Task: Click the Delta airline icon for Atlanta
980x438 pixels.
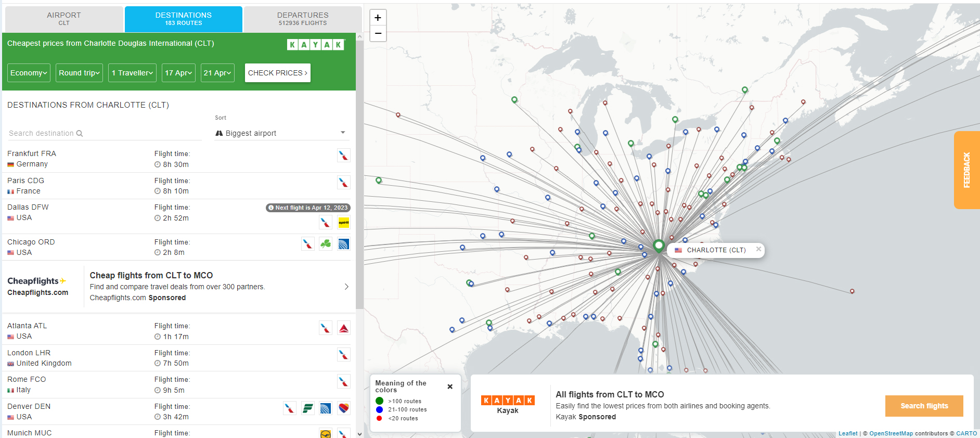Action: point(344,328)
